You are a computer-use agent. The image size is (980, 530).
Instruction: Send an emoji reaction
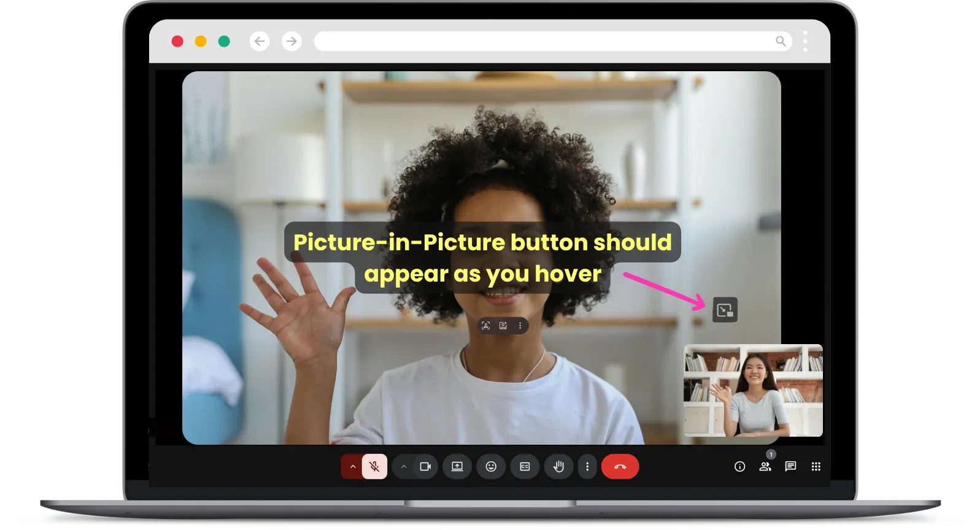pyautogui.click(x=491, y=467)
